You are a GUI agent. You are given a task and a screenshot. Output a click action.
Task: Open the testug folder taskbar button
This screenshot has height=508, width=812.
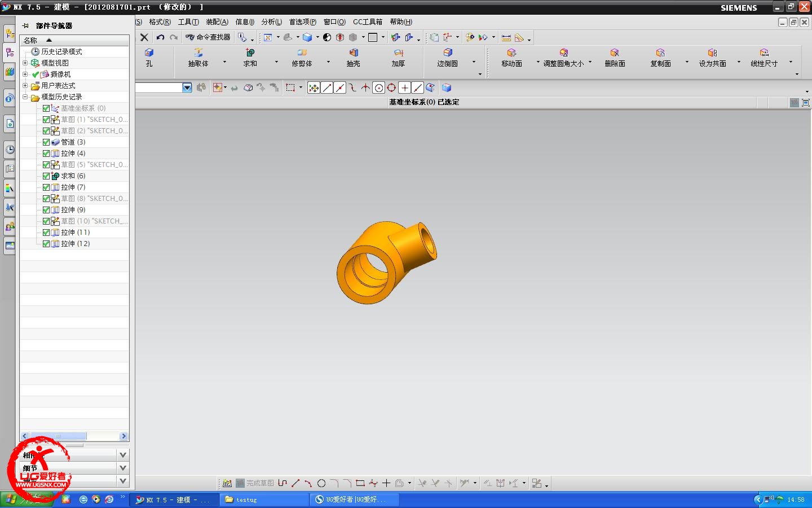(263, 500)
